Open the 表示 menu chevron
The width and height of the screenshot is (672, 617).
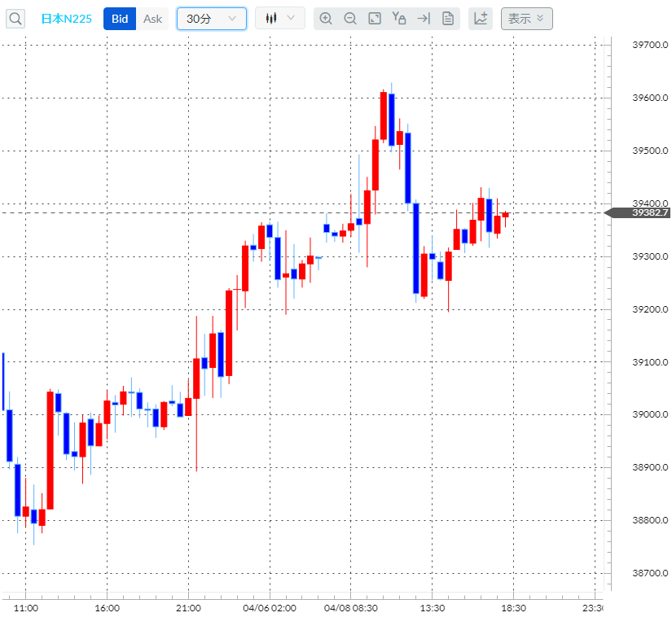coord(539,18)
